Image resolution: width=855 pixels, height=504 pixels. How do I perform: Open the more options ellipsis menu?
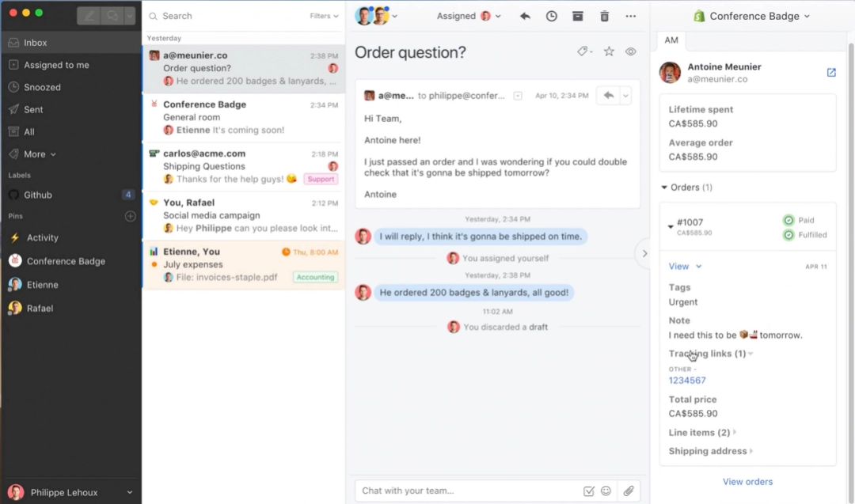click(x=630, y=16)
